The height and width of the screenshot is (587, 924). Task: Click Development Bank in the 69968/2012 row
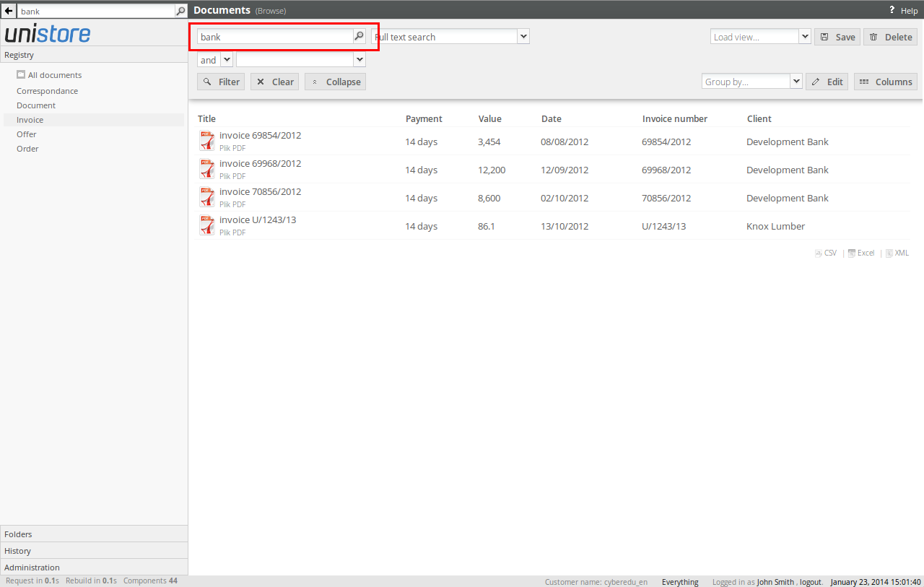[x=788, y=170]
